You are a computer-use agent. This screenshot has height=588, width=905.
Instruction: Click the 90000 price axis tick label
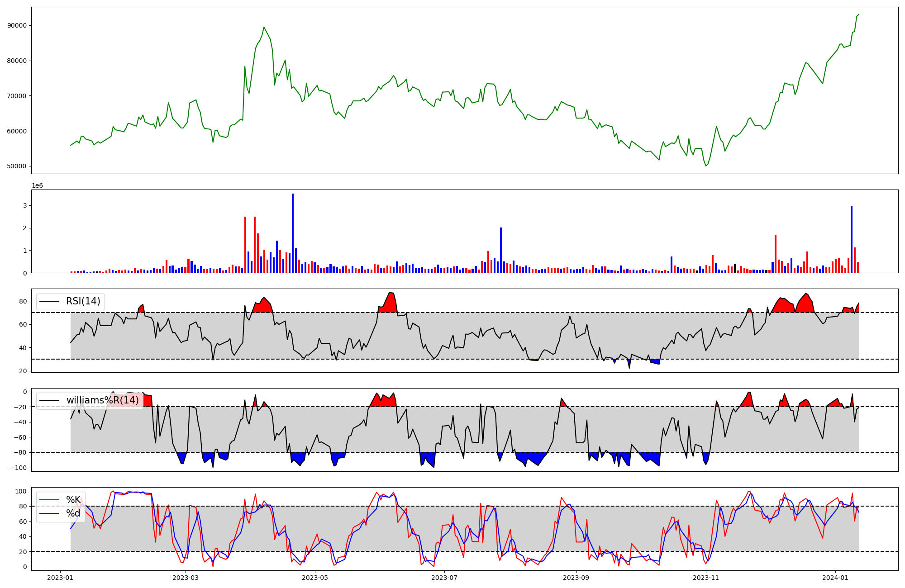click(x=17, y=26)
